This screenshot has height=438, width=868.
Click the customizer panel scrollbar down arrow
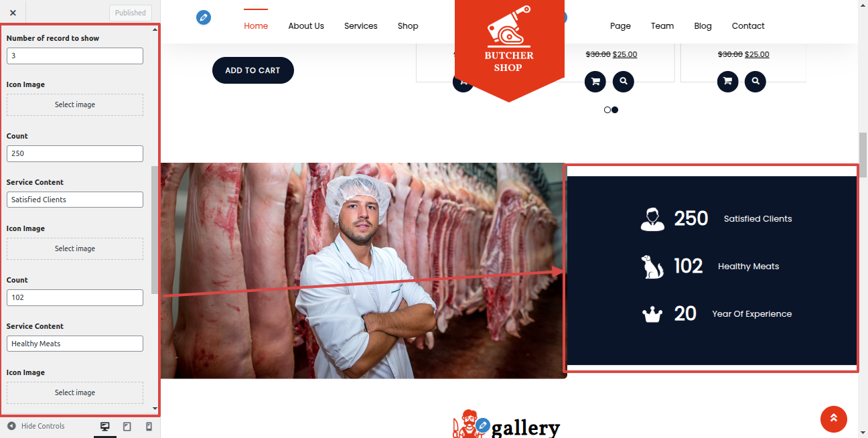155,409
